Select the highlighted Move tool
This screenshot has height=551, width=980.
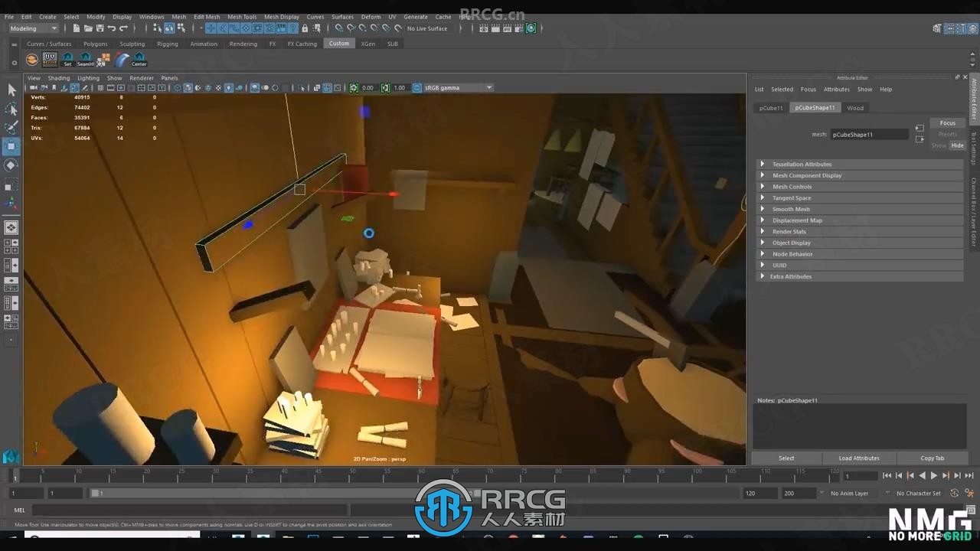pos(11,146)
